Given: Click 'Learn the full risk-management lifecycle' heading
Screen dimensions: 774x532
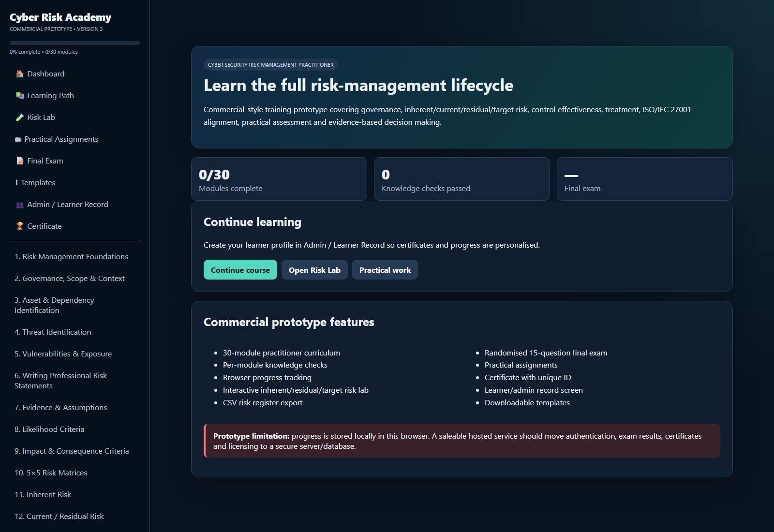Looking at the screenshot, I should (x=358, y=85).
